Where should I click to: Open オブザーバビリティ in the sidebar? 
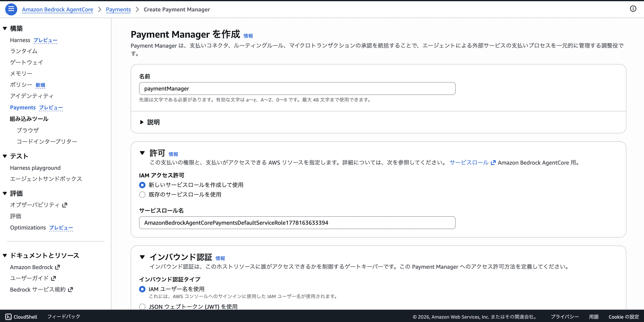[34, 205]
